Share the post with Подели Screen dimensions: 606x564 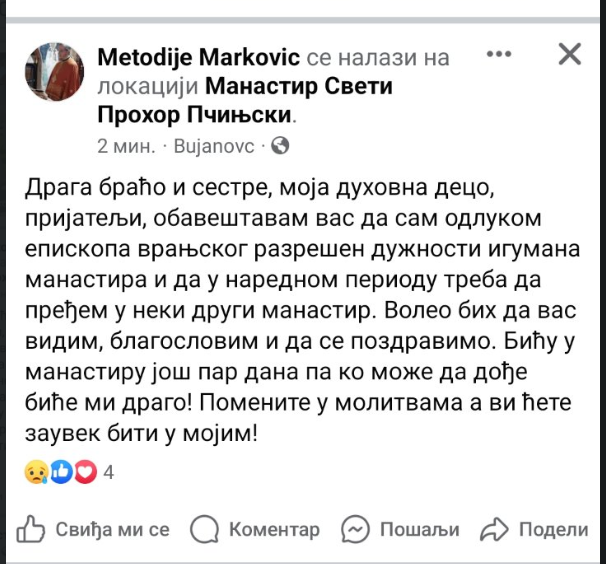pyautogui.click(x=534, y=529)
